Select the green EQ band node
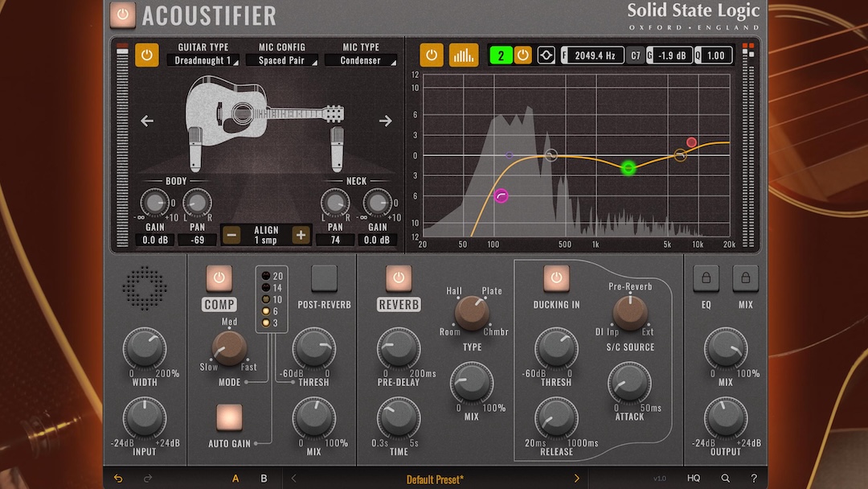Screen dimensions: 868x489 (628, 169)
